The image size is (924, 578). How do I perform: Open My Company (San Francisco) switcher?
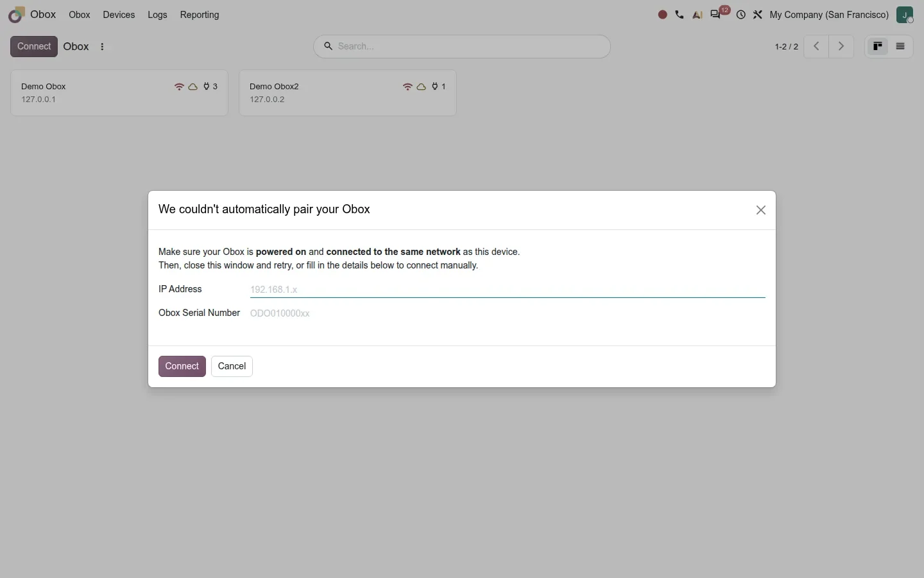[829, 15]
